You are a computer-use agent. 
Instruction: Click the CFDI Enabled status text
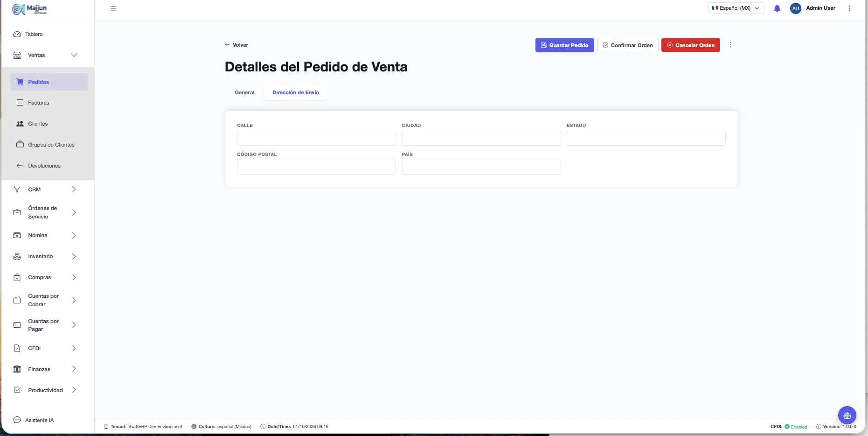[x=799, y=427]
